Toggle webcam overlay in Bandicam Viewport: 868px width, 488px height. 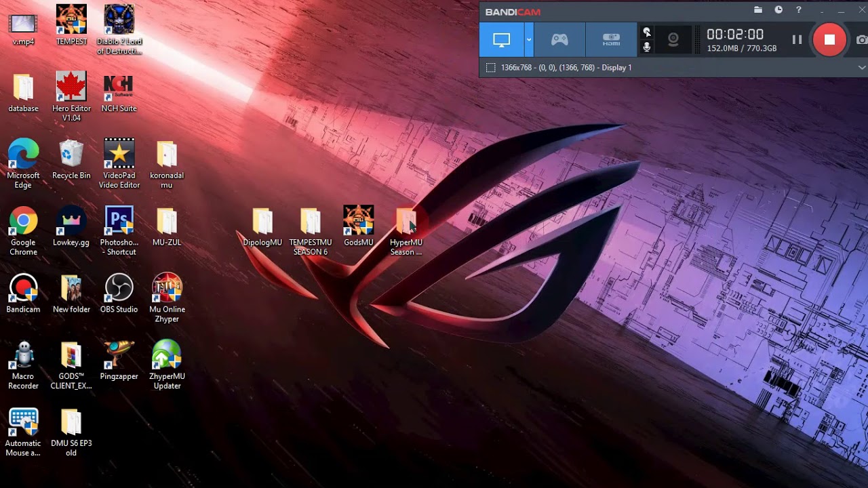tap(673, 40)
